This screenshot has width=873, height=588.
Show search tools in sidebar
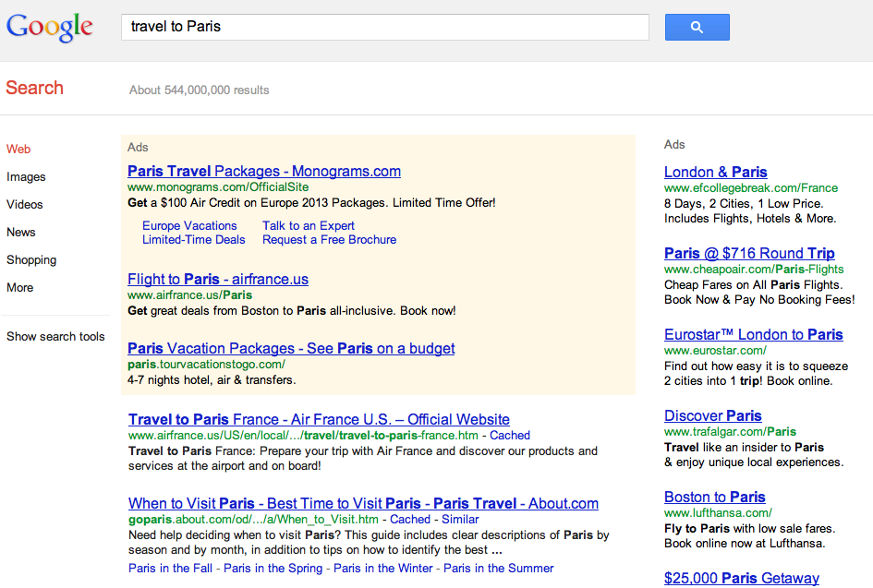pos(55,337)
